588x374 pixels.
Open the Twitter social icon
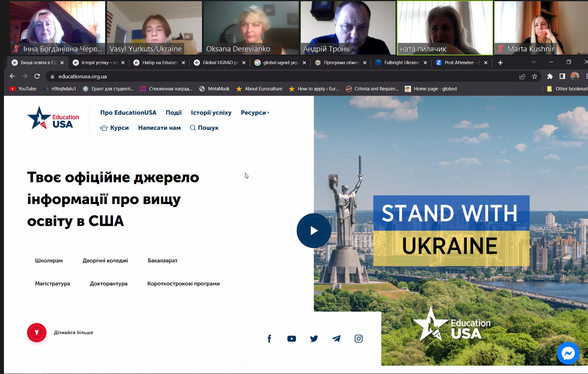pos(314,339)
